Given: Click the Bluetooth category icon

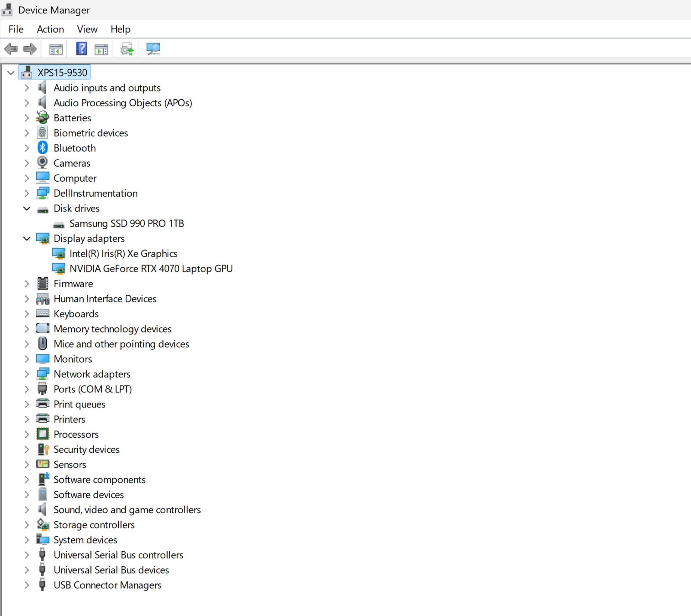Looking at the screenshot, I should coord(42,148).
